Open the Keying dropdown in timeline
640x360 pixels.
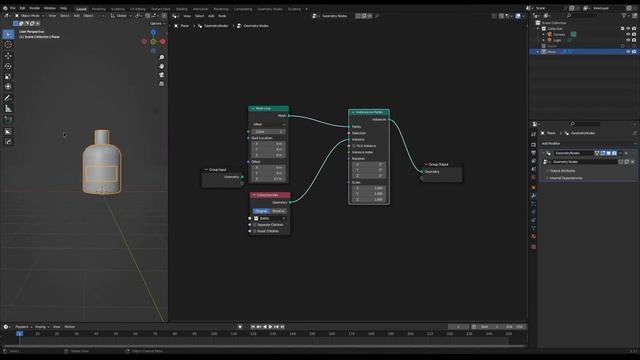pos(42,327)
